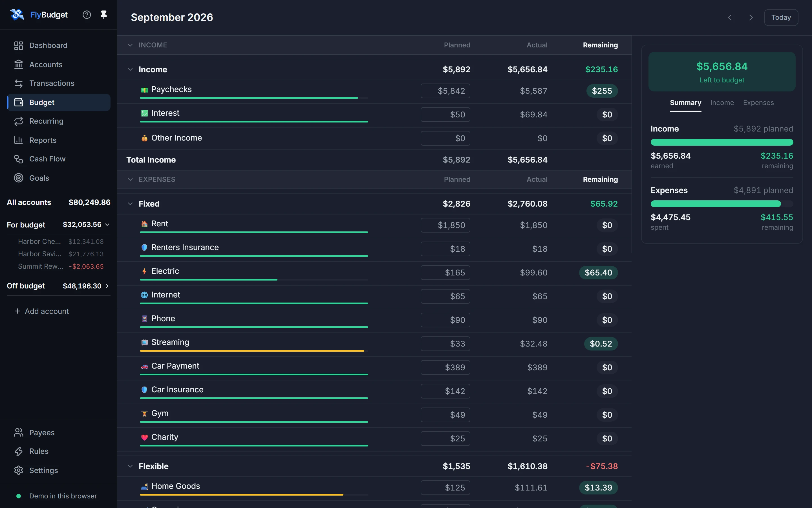Click the Streaming remaining $0.52 badge
The image size is (812, 508).
click(601, 344)
